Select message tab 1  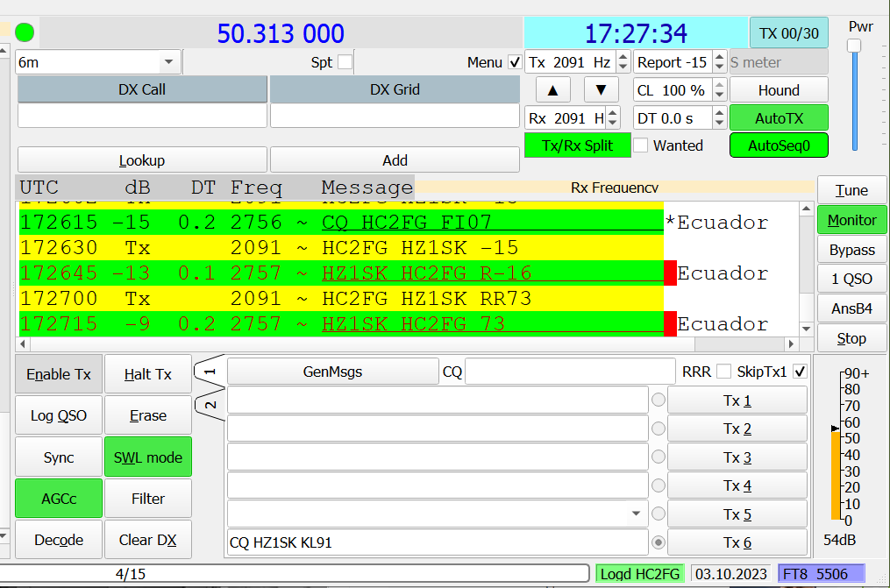(x=210, y=372)
